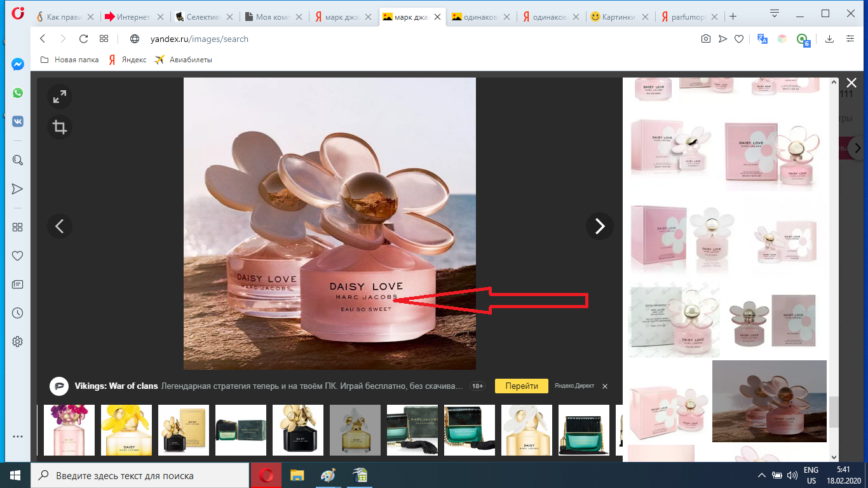
Task: Take a snapshot with the camera toolbar icon
Action: (705, 39)
